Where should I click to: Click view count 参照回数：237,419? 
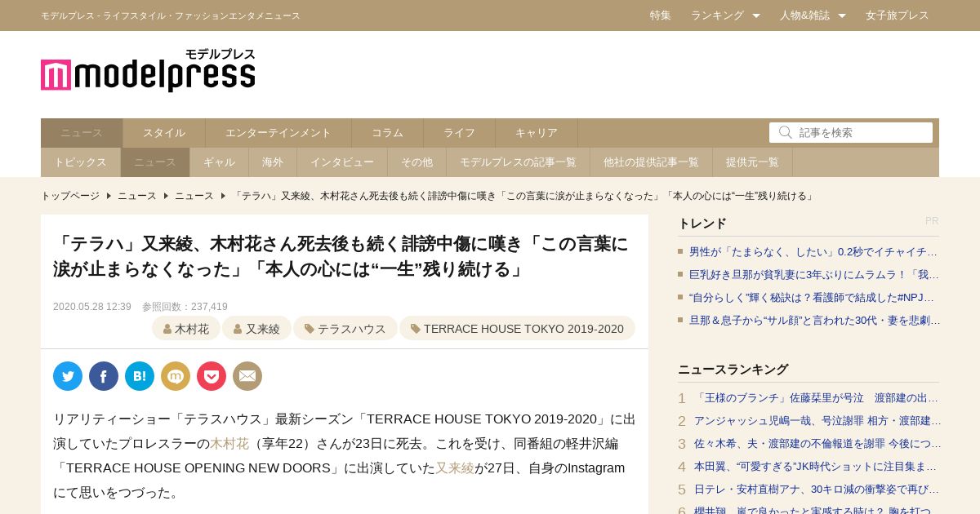(x=185, y=307)
